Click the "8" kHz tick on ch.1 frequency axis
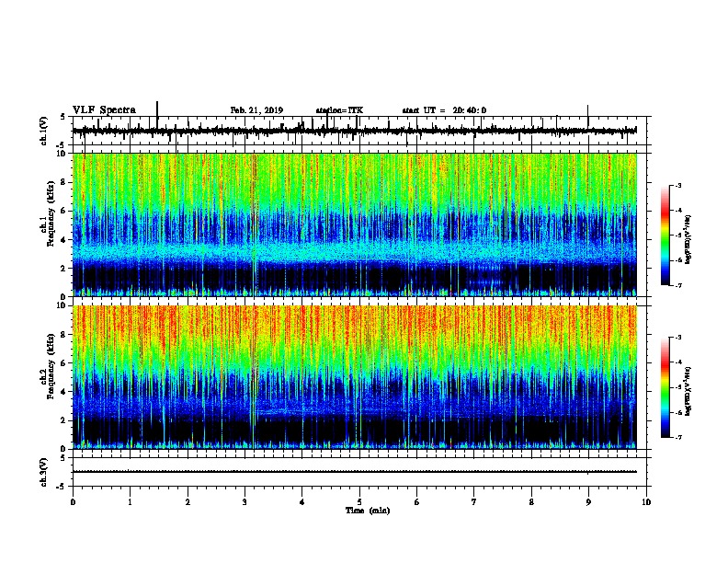728x563 pixels. 64,182
